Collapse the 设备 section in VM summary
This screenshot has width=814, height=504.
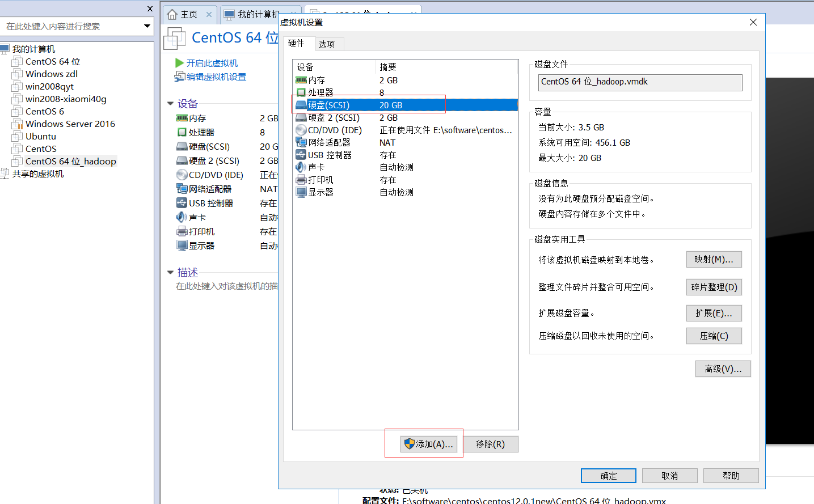pos(170,104)
